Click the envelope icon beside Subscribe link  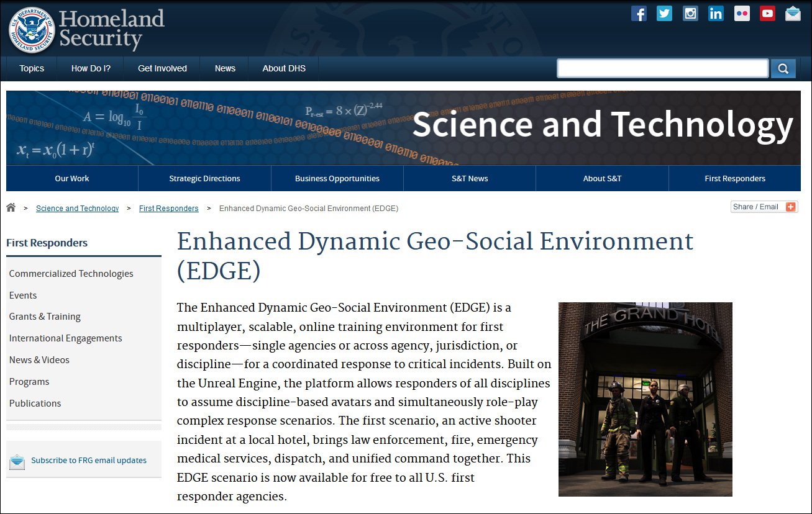click(17, 461)
